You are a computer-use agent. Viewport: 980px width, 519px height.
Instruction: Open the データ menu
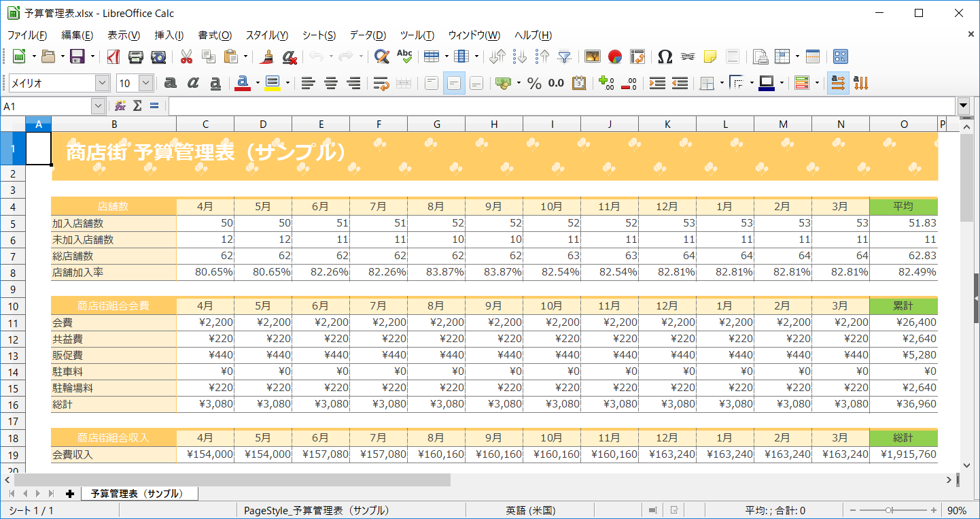[x=366, y=35]
